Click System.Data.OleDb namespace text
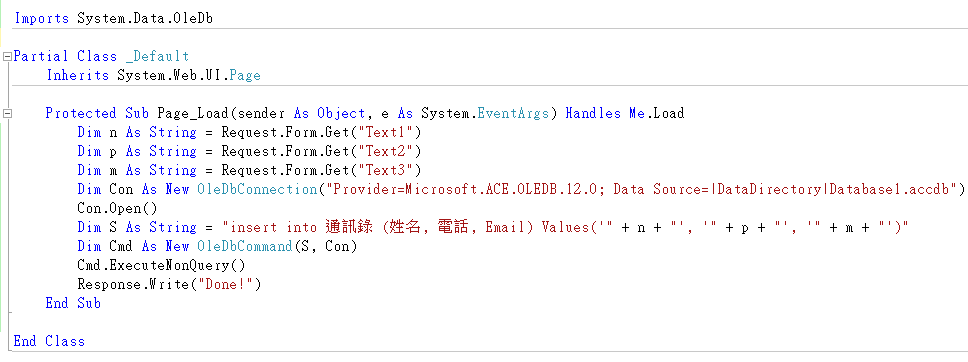Image resolution: width=968 pixels, height=362 pixels. (x=145, y=19)
